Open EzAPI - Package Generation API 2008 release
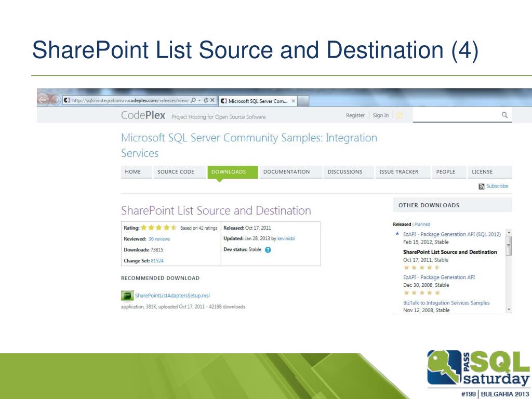This screenshot has width=532, height=399. (439, 277)
